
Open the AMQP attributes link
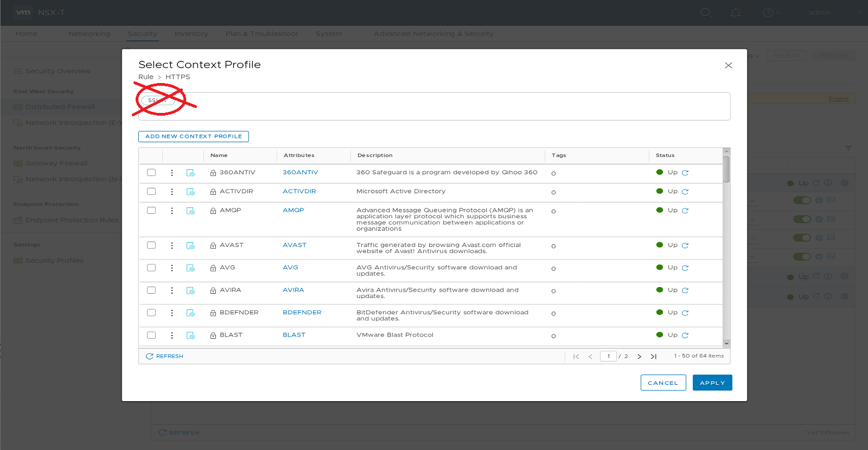(293, 211)
